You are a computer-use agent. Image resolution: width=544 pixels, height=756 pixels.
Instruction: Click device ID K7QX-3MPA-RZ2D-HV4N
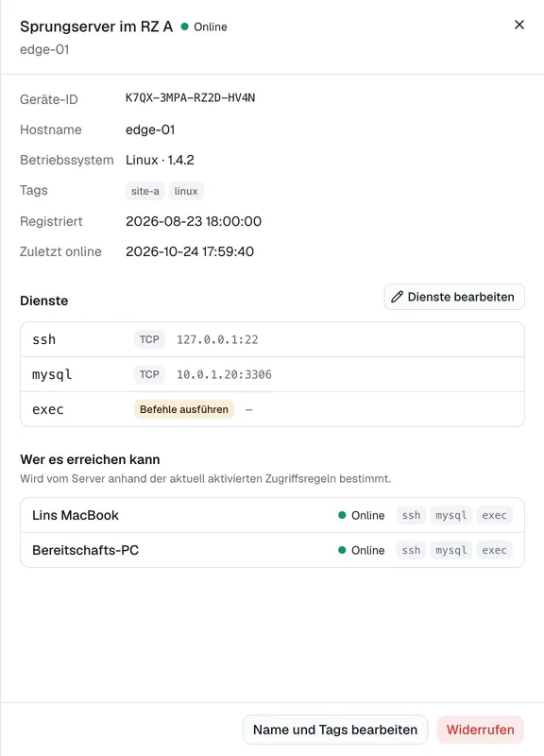191,98
